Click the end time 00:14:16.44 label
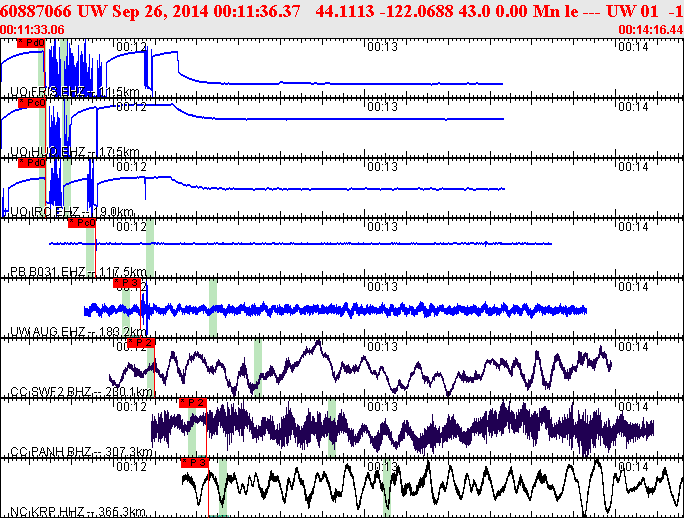This screenshot has height=518, width=684. pyautogui.click(x=650, y=30)
